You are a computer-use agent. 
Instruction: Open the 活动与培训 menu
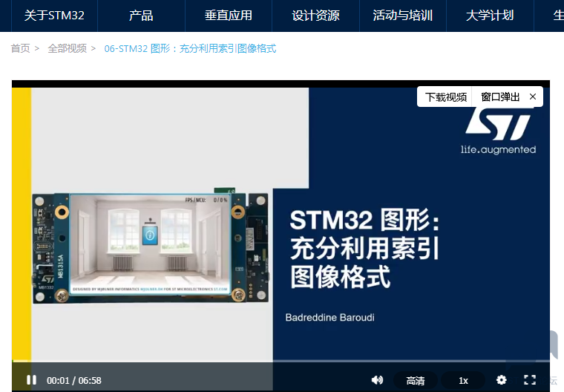(403, 16)
